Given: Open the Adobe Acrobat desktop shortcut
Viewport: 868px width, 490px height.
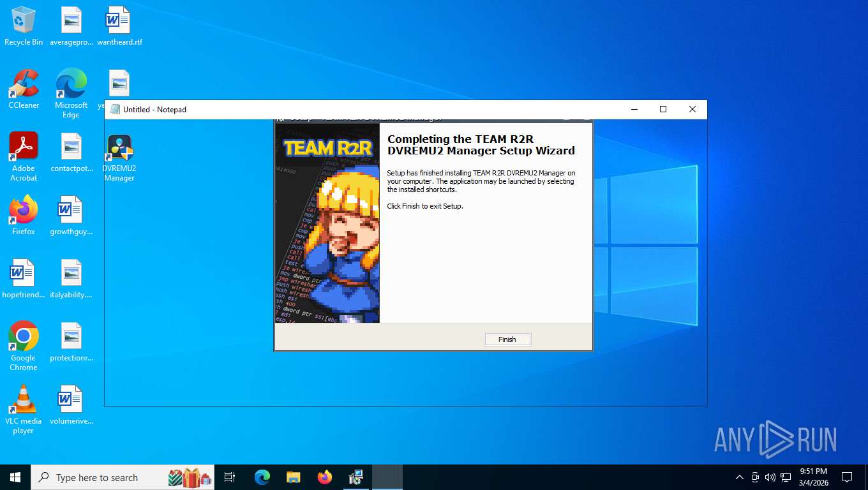Looking at the screenshot, I should tap(24, 157).
